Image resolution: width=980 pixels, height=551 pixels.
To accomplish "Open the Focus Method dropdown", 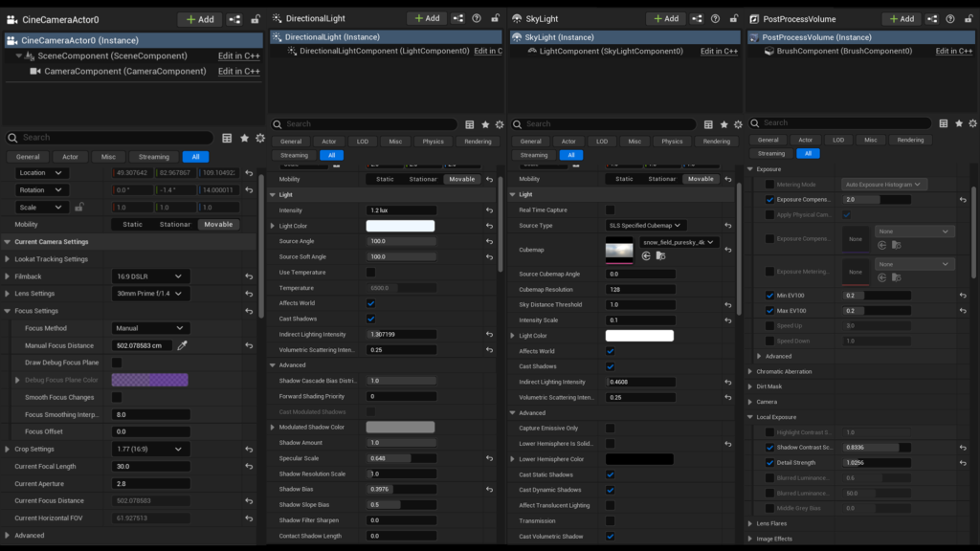I will point(149,328).
